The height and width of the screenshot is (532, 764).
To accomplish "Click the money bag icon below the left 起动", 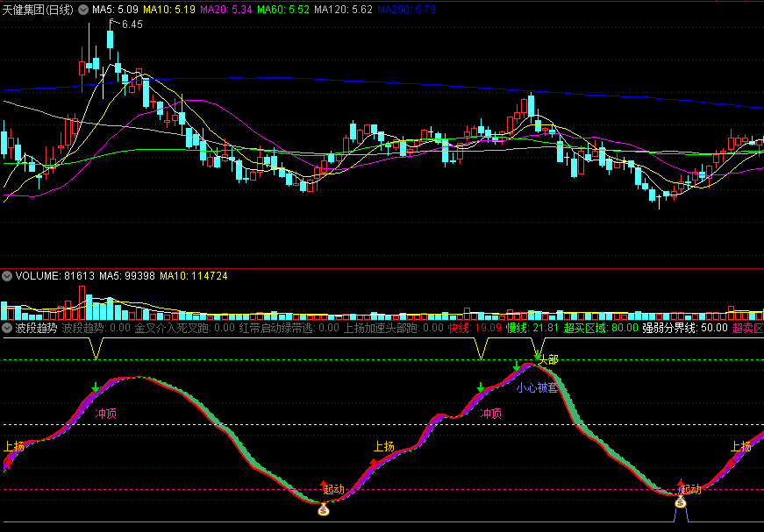I will coord(324,509).
